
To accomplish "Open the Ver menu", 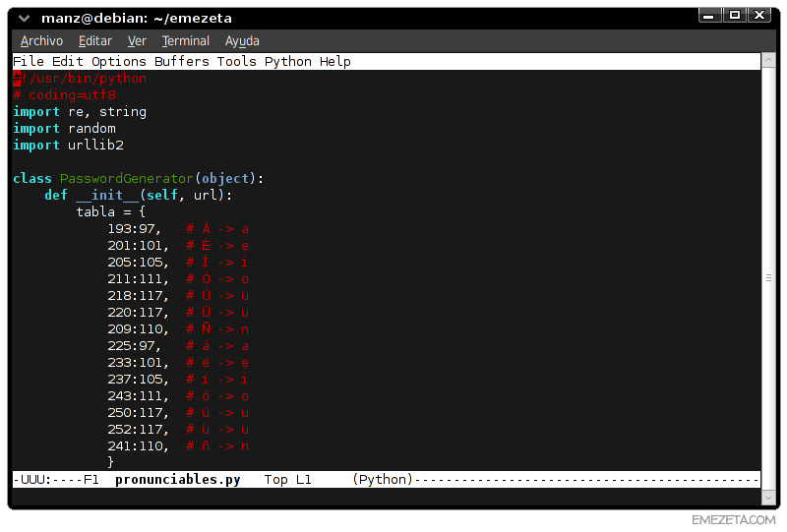I will click(x=137, y=40).
